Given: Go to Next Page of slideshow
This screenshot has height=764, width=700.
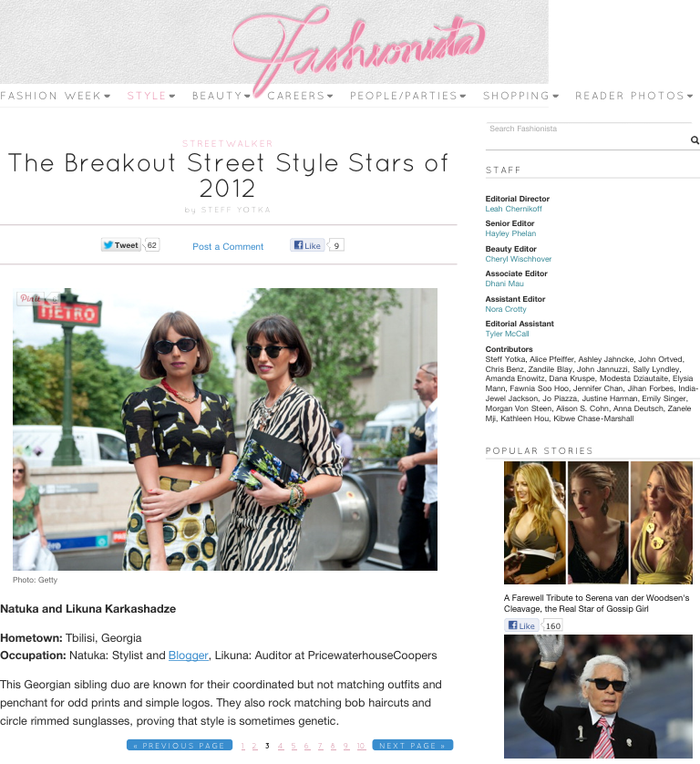Looking at the screenshot, I should (x=413, y=746).
